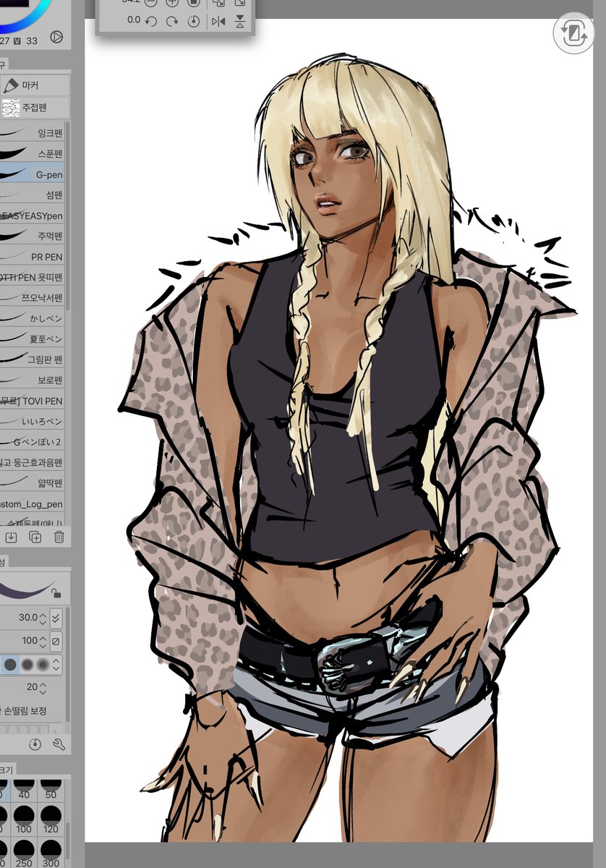The height and width of the screenshot is (868, 606).
Task: Open opacity 100 stepper
Action: pos(43,641)
